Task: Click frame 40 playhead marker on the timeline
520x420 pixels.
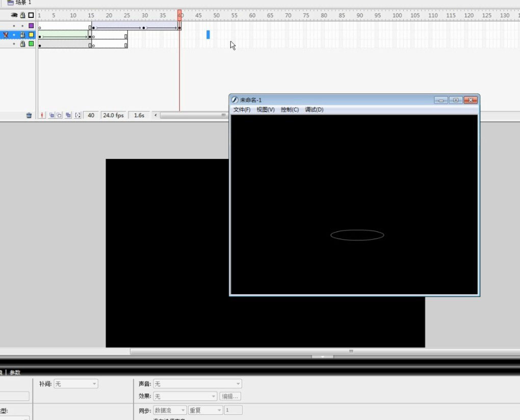Action: 179,15
